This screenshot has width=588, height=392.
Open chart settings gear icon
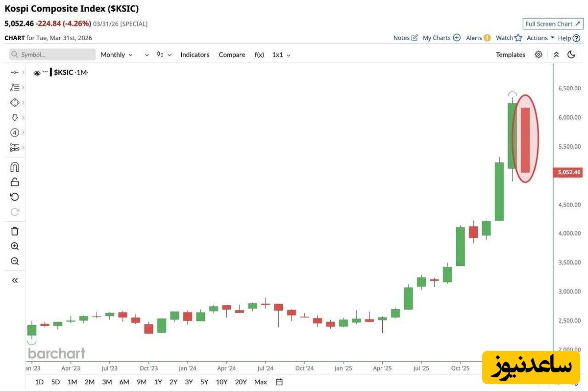coord(539,55)
